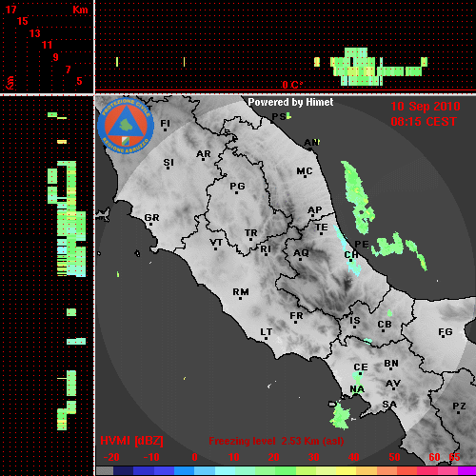Click the '13' km altitude label
476x476 pixels.
35,33
